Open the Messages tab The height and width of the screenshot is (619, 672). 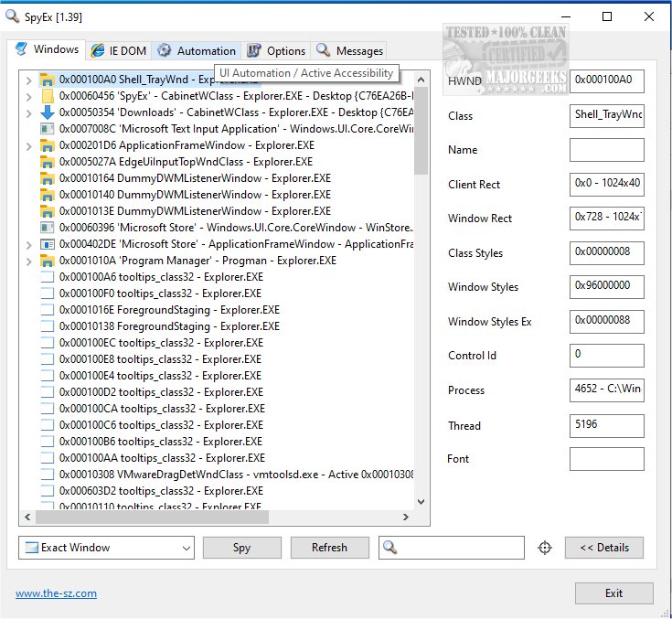click(x=349, y=51)
